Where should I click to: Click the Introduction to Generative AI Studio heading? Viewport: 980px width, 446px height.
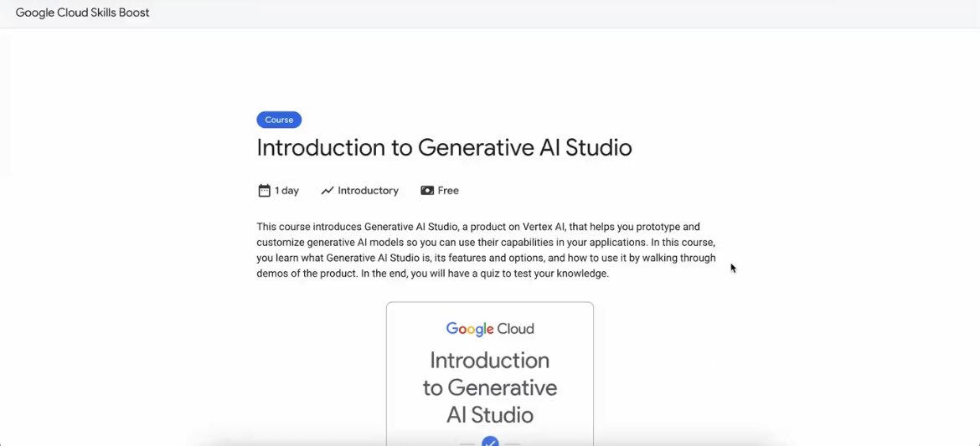pyautogui.click(x=444, y=148)
